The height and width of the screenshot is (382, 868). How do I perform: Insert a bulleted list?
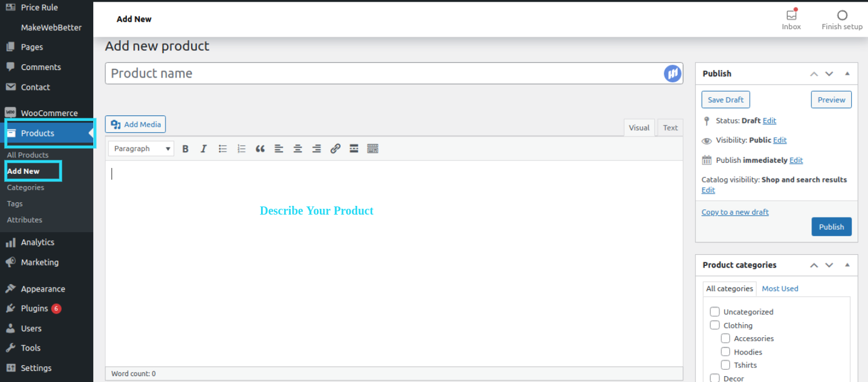[x=223, y=148]
